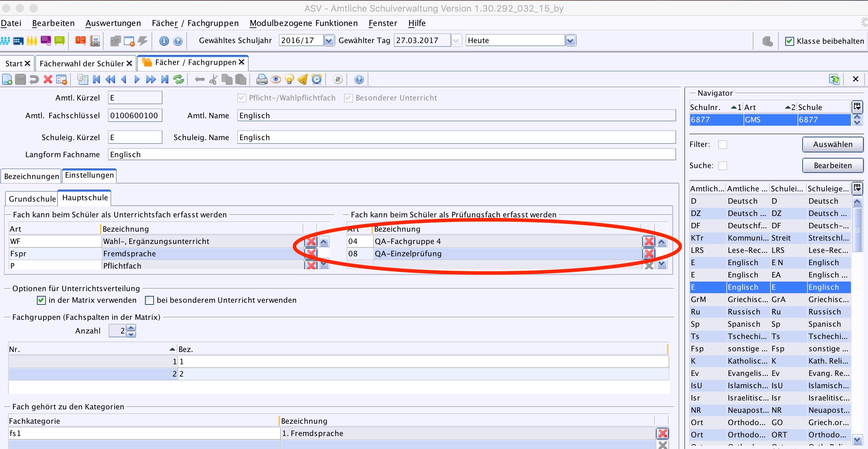The height and width of the screenshot is (449, 868).
Task: Click the red X delete record icon
Action: 48,80
